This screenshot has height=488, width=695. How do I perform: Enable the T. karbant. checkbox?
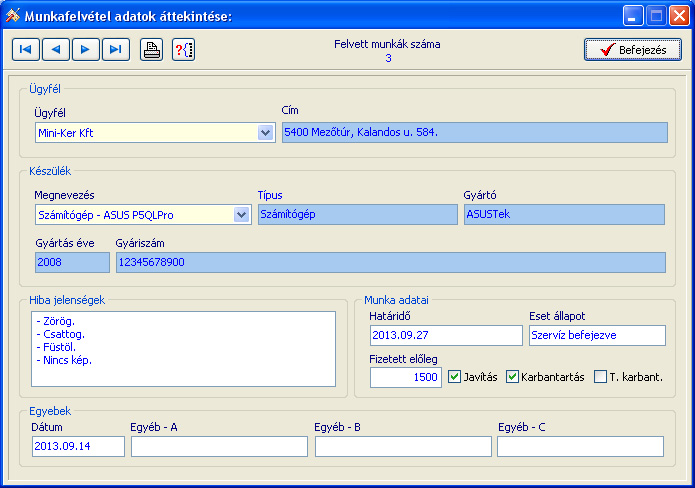tap(600, 377)
